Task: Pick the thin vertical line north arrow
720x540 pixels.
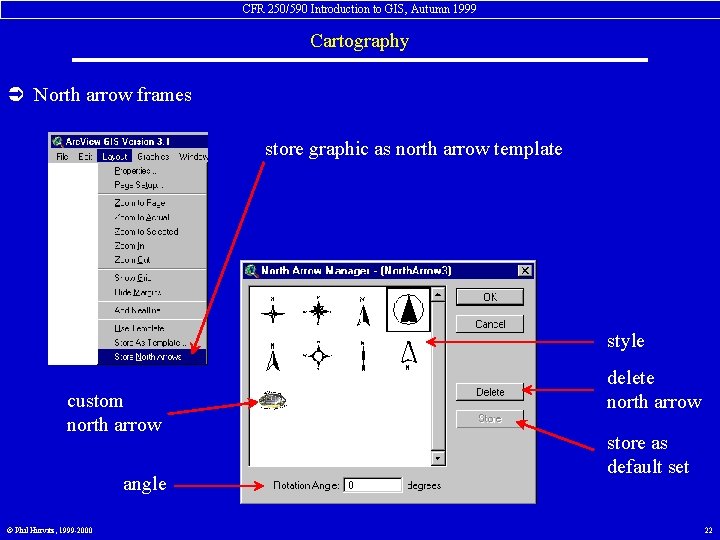Action: click(x=363, y=356)
